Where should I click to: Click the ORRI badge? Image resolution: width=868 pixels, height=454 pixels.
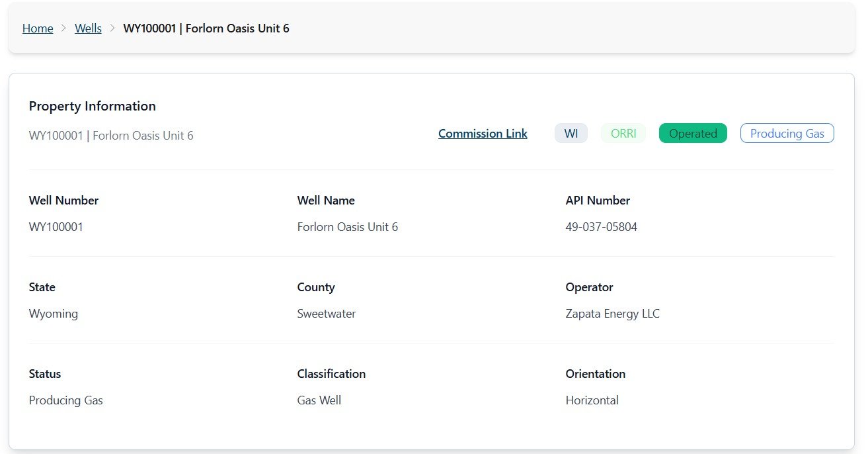click(623, 133)
